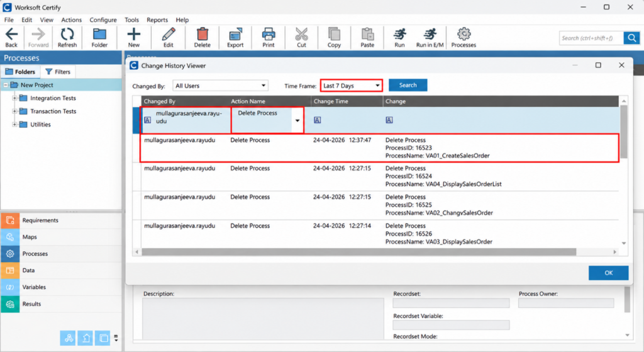
Task: Click the scroll down arrow in history grid
Action: pyautogui.click(x=624, y=244)
